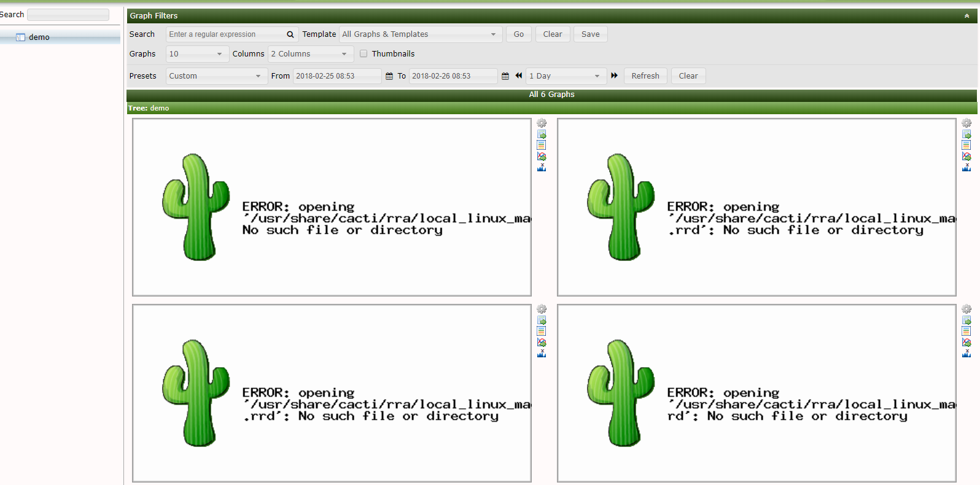Click spike kill icon for first graph

542,168
